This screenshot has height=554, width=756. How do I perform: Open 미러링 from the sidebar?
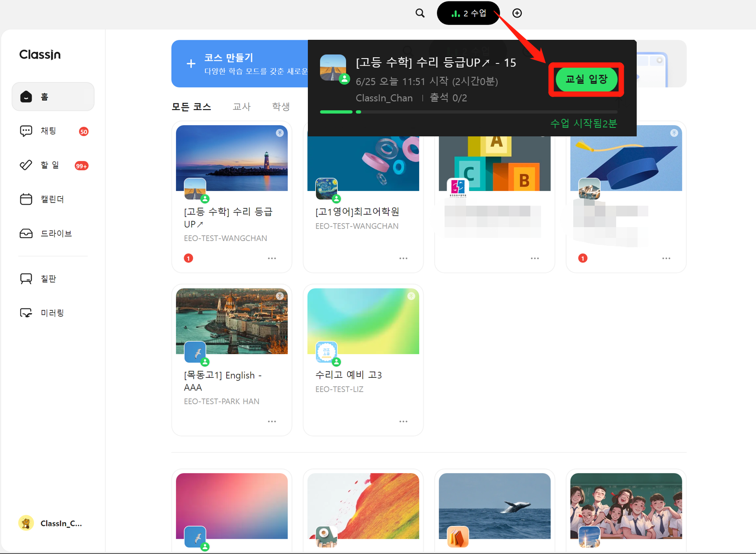pos(53,313)
